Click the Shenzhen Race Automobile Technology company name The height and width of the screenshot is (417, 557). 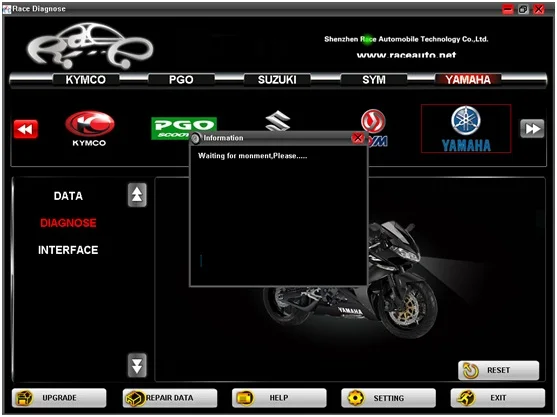[406, 39]
